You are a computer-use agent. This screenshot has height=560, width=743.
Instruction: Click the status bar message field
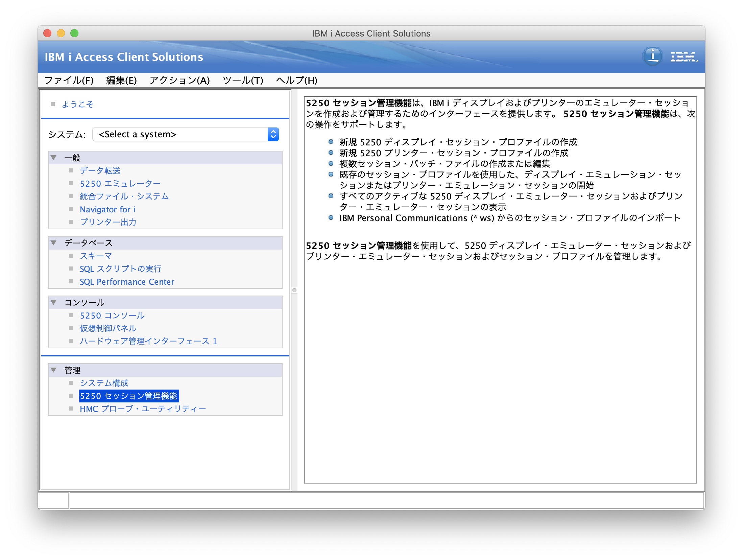pos(386,500)
